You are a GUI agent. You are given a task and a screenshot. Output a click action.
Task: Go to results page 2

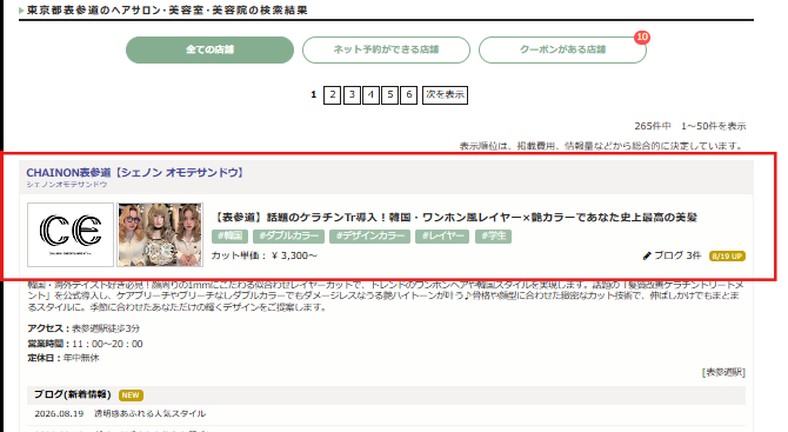tap(332, 94)
